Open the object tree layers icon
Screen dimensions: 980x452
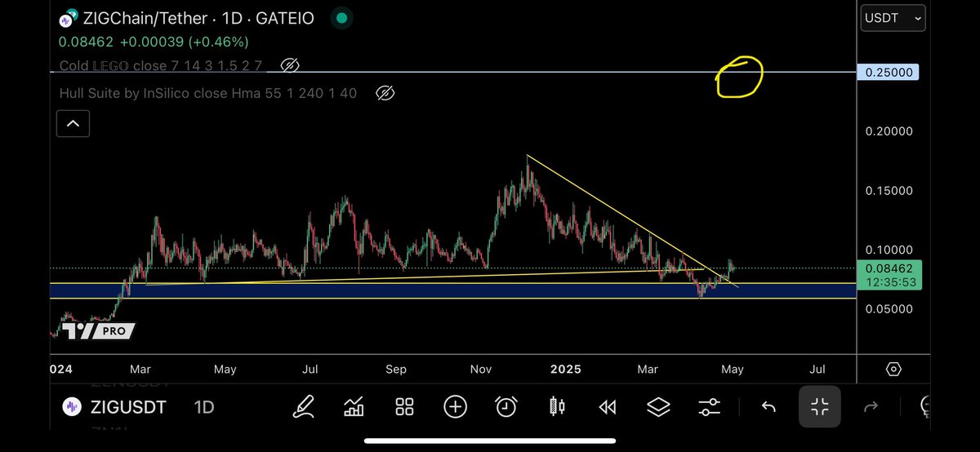pyautogui.click(x=658, y=405)
